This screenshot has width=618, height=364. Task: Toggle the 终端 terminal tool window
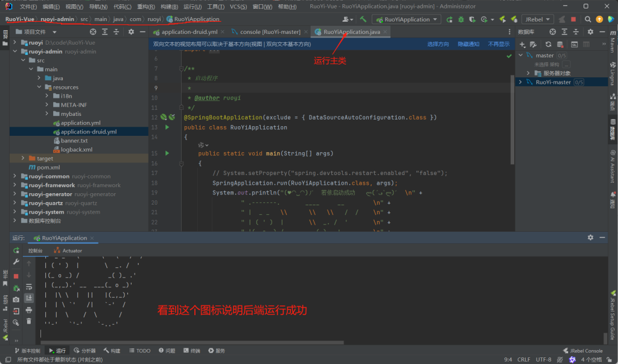point(191,351)
